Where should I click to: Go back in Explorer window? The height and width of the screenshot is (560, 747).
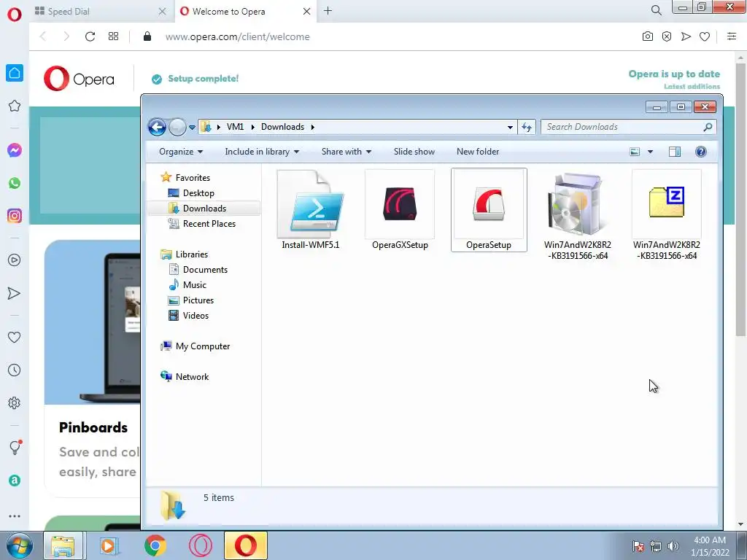[x=157, y=127]
